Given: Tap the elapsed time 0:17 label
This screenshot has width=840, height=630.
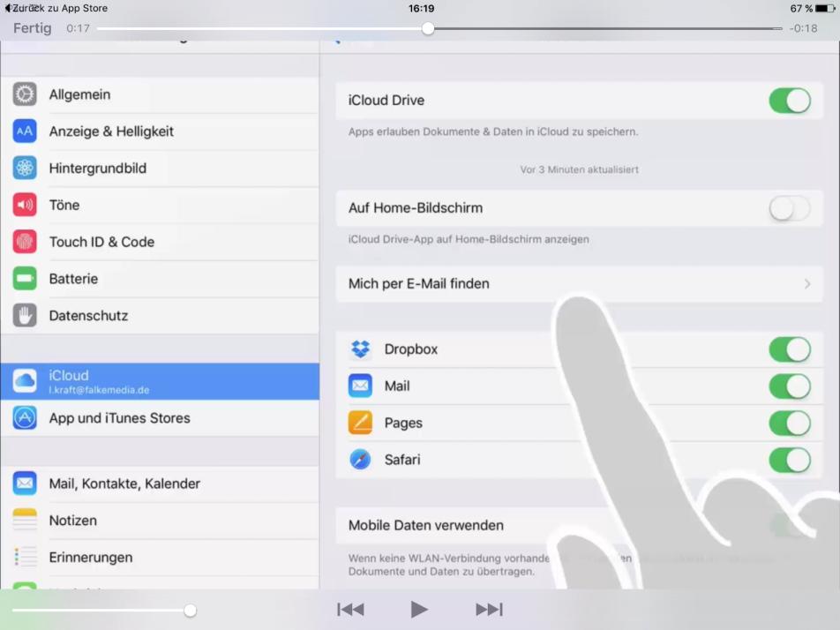Looking at the screenshot, I should pyautogui.click(x=78, y=28).
